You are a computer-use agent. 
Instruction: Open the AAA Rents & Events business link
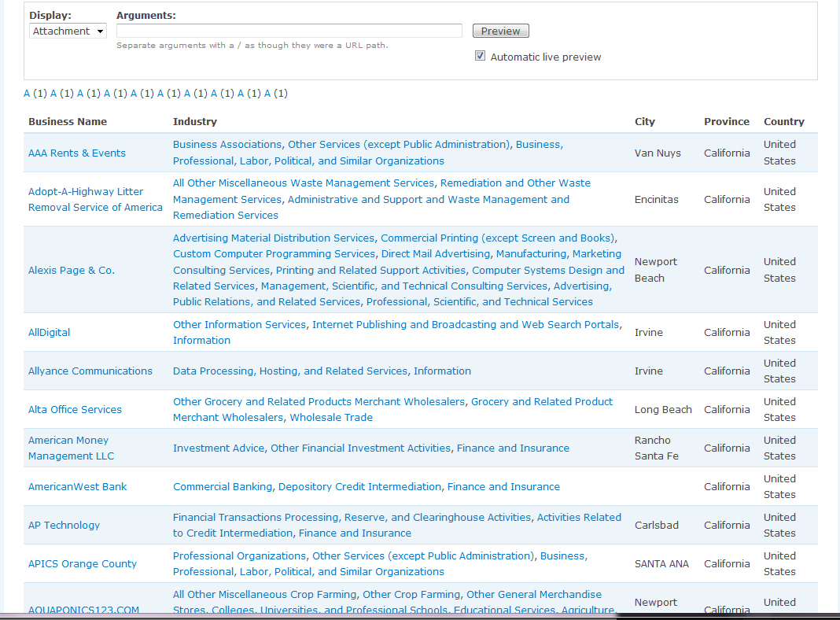point(77,153)
